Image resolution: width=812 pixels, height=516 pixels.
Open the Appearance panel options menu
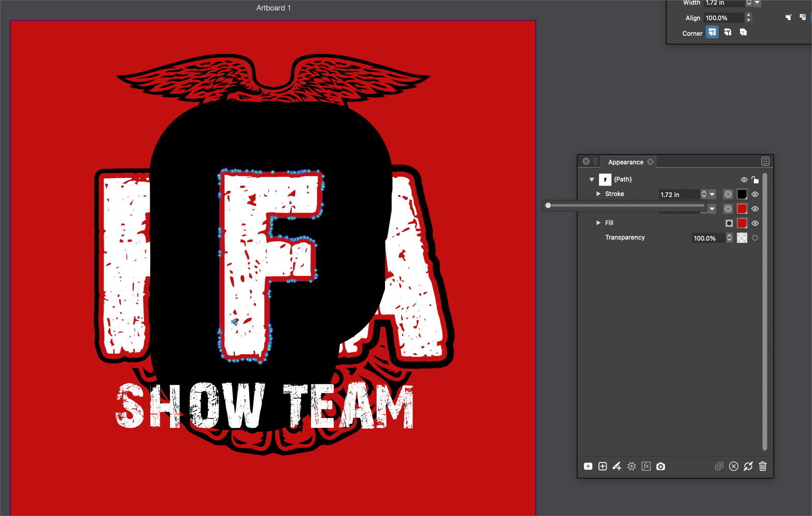(765, 162)
